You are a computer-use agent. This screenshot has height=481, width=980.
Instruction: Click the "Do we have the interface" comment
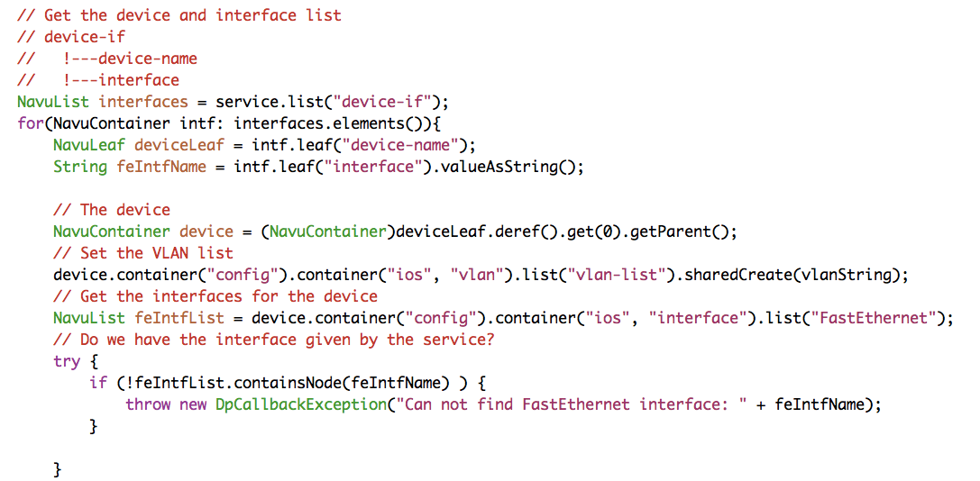(x=274, y=340)
